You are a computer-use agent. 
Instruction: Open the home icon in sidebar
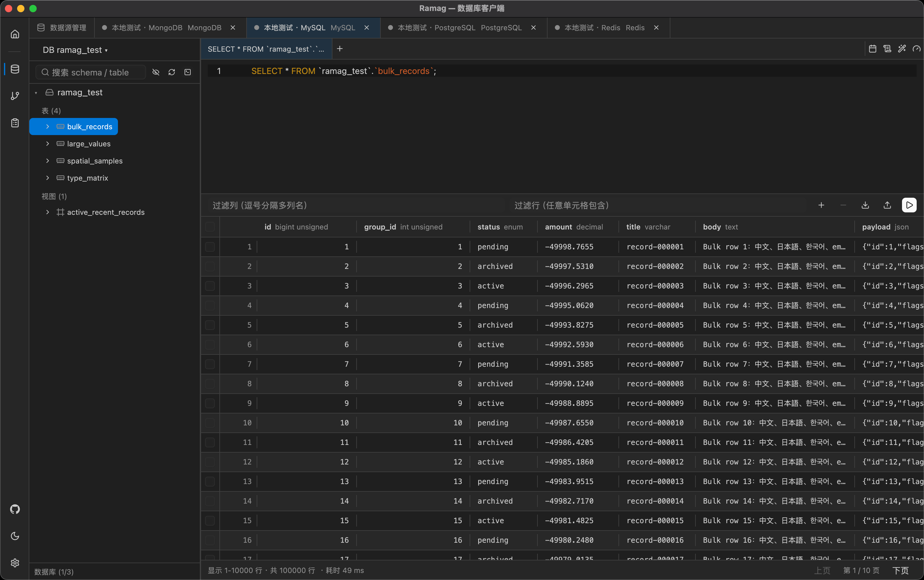pos(15,35)
